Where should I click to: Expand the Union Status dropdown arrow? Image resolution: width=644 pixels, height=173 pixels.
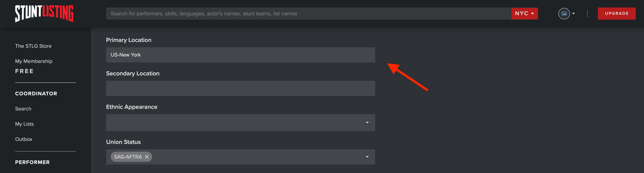[x=367, y=157]
